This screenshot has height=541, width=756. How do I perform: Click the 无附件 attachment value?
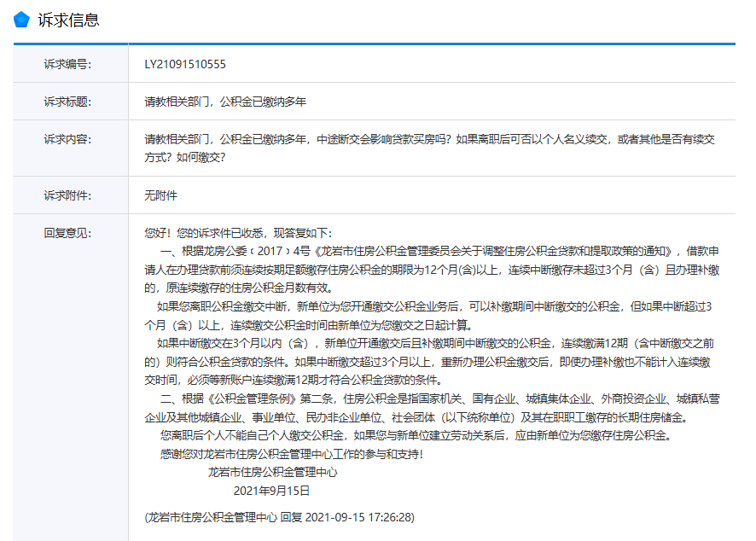point(161,195)
